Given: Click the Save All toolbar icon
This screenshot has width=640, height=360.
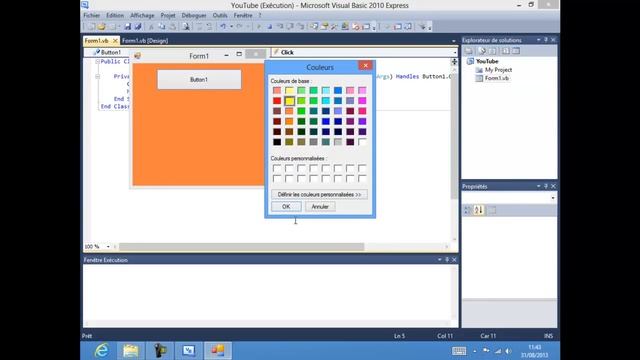Looking at the screenshot, I should pos(138,27).
